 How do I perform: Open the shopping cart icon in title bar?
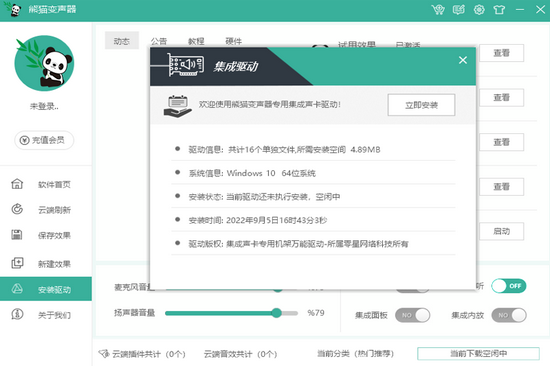click(438, 9)
